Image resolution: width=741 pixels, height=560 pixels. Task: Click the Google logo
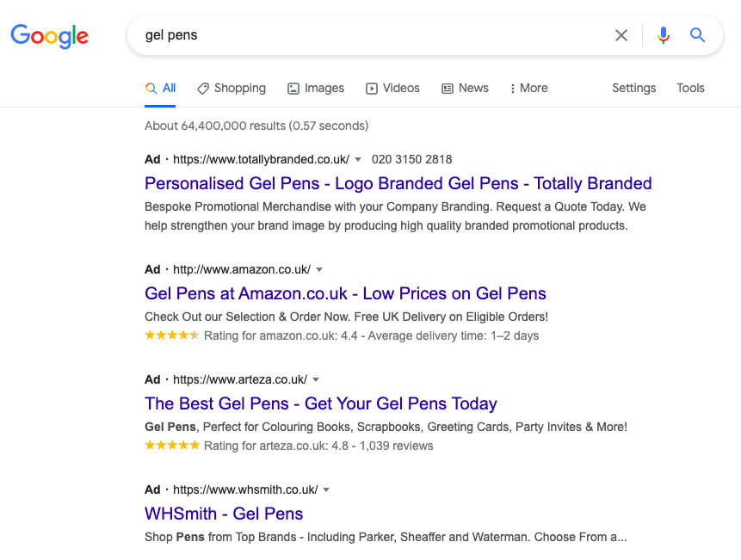tap(50, 36)
